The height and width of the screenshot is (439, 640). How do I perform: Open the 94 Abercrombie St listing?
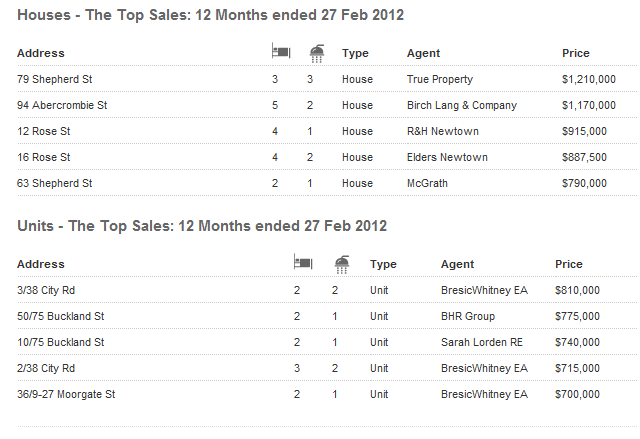(x=62, y=105)
